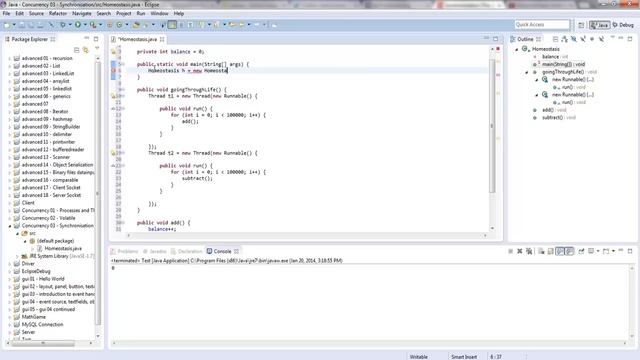Image resolution: width=640 pixels, height=360 pixels.
Task: Toggle Hide Static Members in Outline
Action: (x=583, y=39)
